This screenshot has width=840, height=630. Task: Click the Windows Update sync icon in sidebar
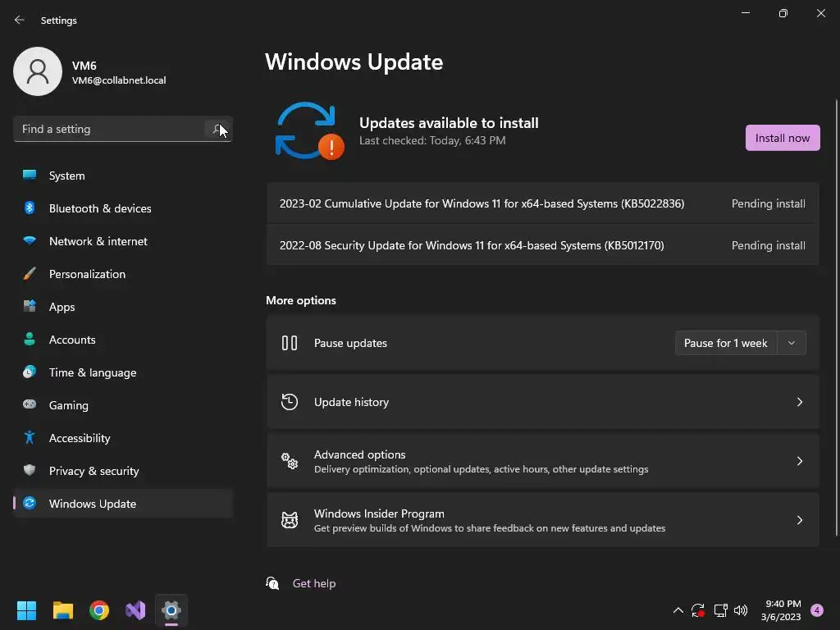pyautogui.click(x=30, y=503)
